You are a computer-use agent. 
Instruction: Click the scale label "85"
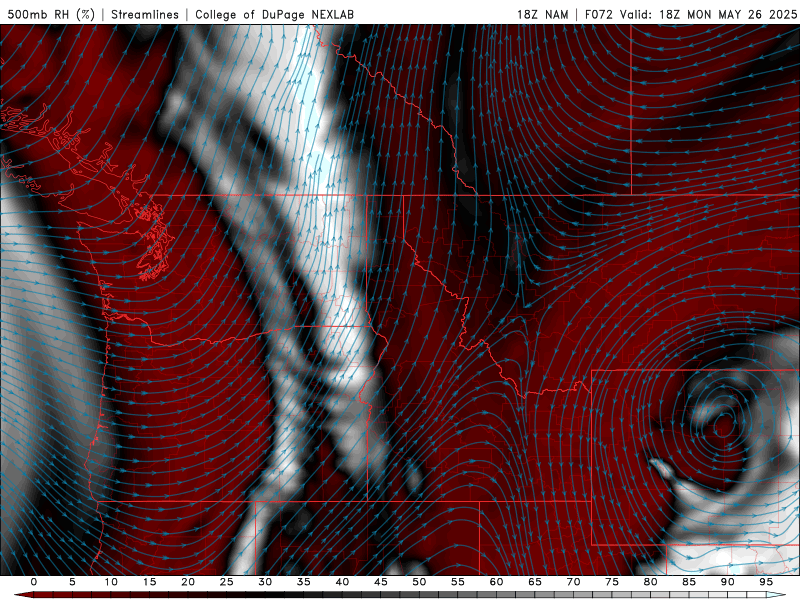pos(689,582)
